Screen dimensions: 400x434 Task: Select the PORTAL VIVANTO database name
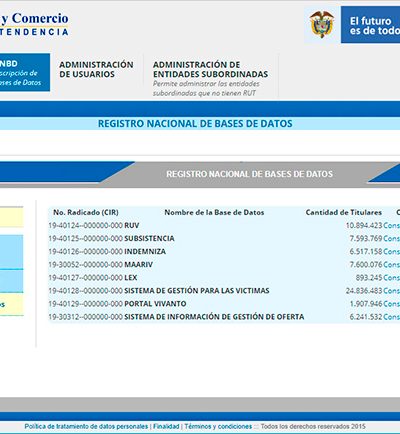tap(155, 304)
